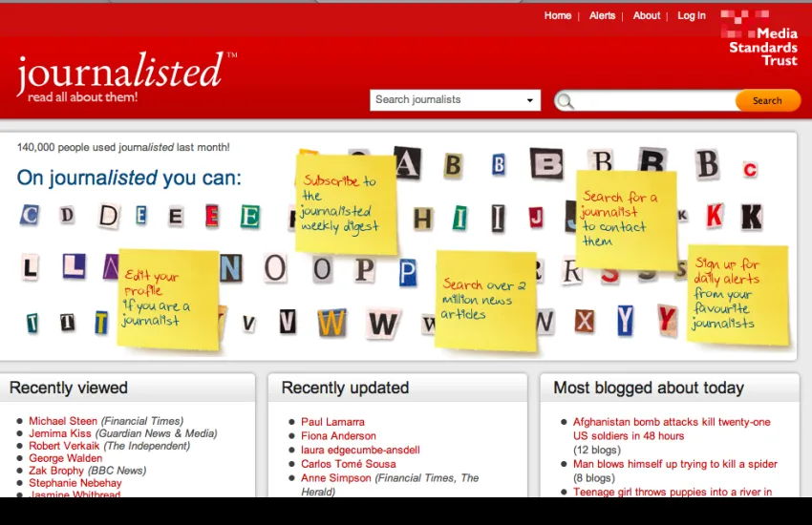The image size is (812, 525).
Task: Open Fiona Anderson's profile link
Action: point(338,436)
